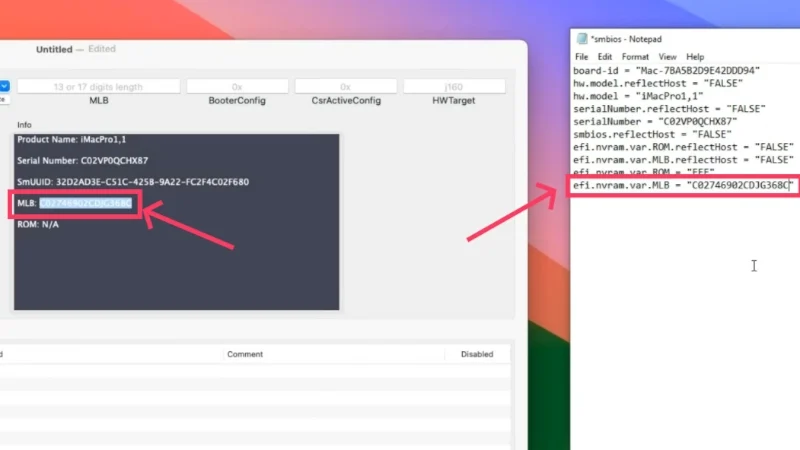The height and width of the screenshot is (450, 800).
Task: Open the File menu in Notepad
Action: click(581, 57)
